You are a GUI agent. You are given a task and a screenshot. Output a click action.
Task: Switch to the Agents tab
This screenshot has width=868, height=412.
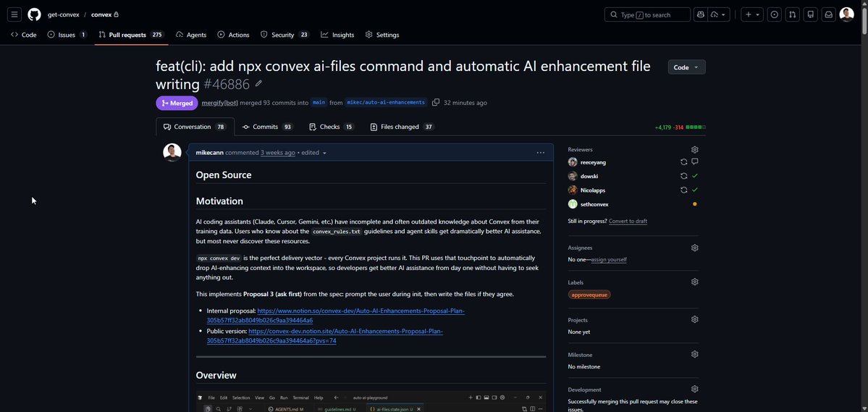pos(191,34)
